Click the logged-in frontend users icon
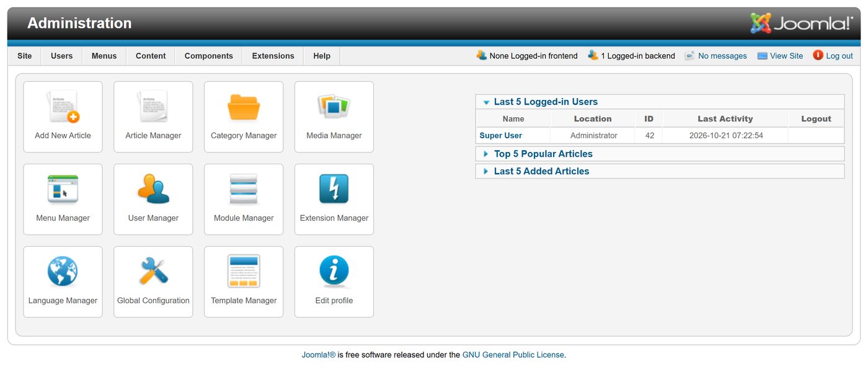The width and height of the screenshot is (868, 372). (x=482, y=55)
